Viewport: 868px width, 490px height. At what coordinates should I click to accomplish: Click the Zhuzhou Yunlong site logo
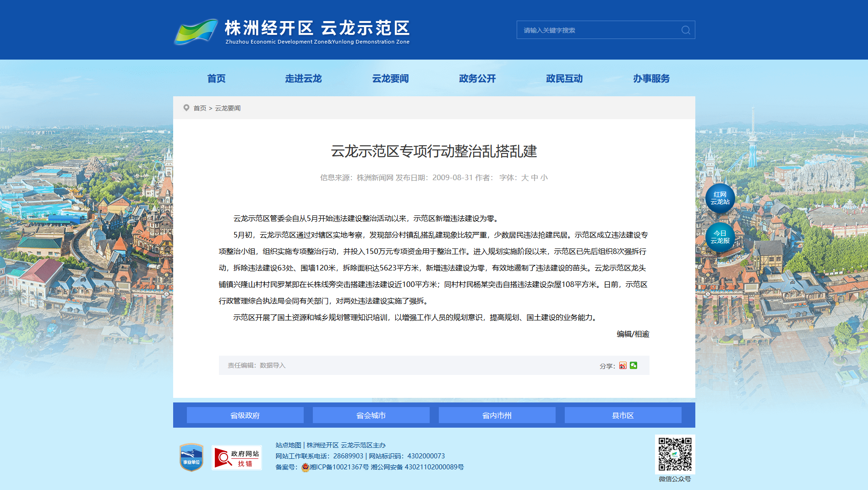[291, 31]
